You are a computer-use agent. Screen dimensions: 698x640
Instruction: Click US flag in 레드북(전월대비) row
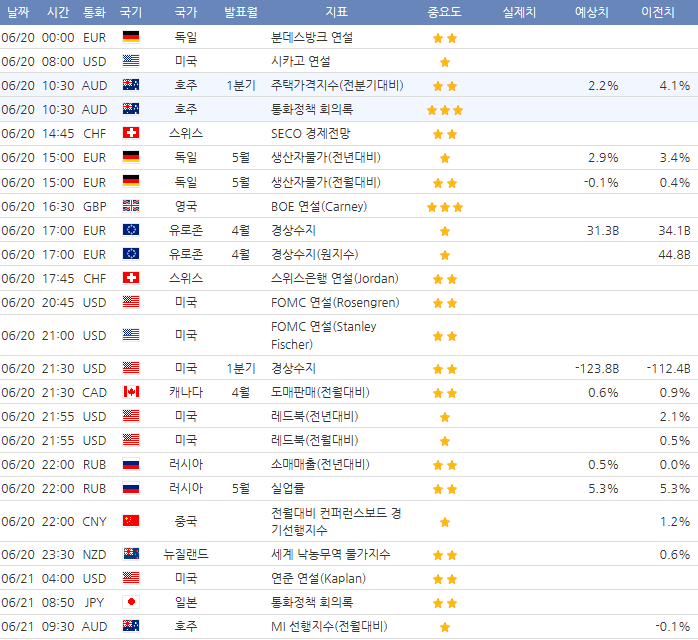(131, 440)
